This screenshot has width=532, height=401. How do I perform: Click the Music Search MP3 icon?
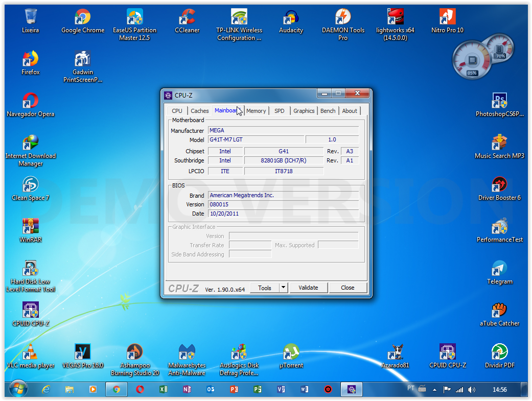(x=499, y=147)
